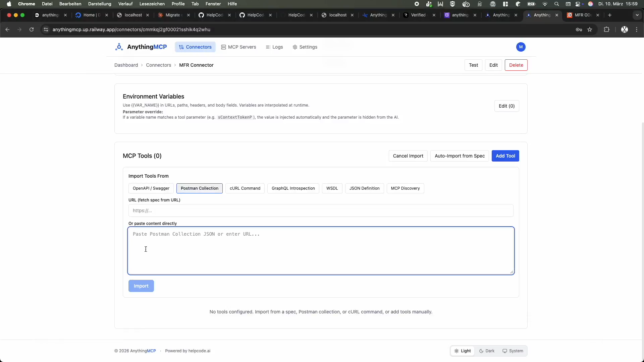
Task: Click the browser address bar URL
Action: click(131, 29)
